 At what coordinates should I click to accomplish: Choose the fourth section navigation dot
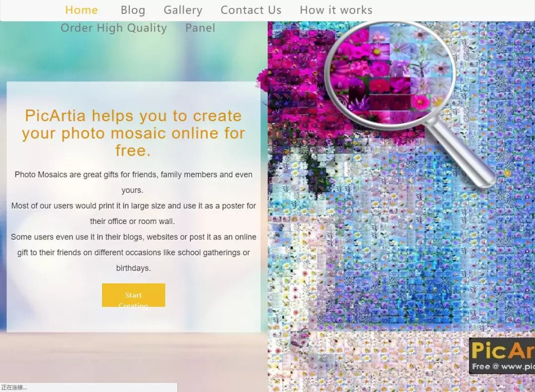coord(507,207)
